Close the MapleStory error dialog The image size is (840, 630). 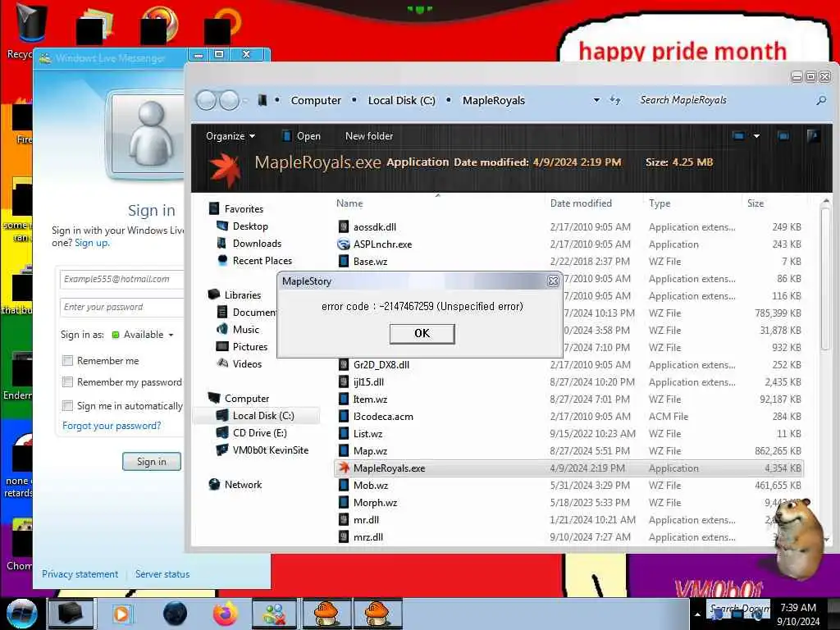(553, 281)
